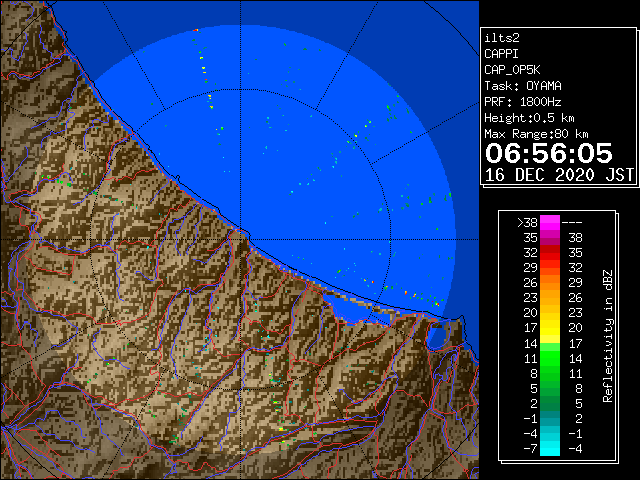Click the 'Reflectivity in dBZ' legend title
The width and height of the screenshot is (640, 480).
click(607, 336)
